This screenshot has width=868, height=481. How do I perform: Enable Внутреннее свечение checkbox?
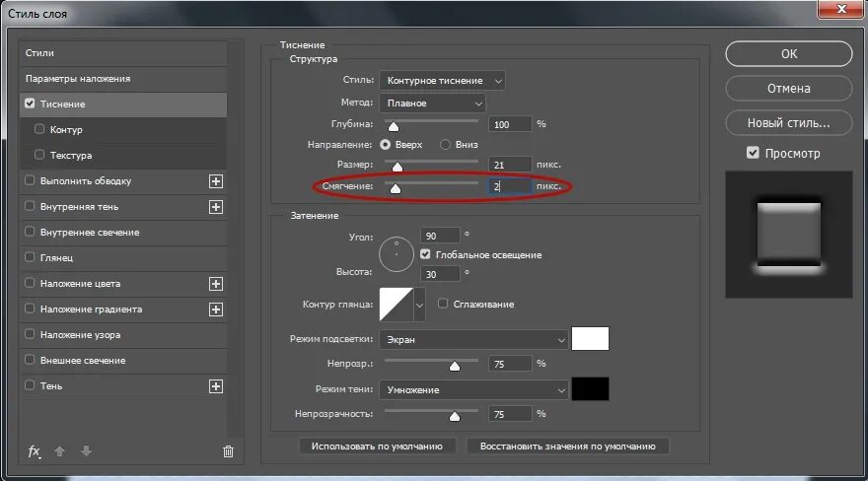(x=30, y=231)
